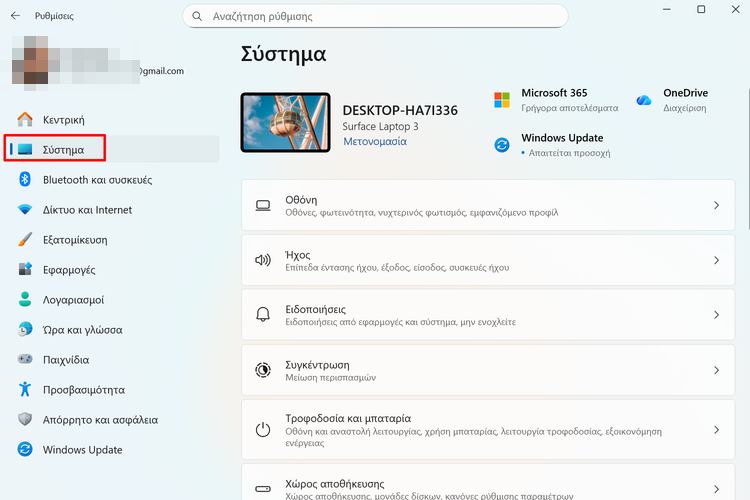Image resolution: width=750 pixels, height=500 pixels.
Task: Click the Μετονομασία link
Action: click(374, 142)
